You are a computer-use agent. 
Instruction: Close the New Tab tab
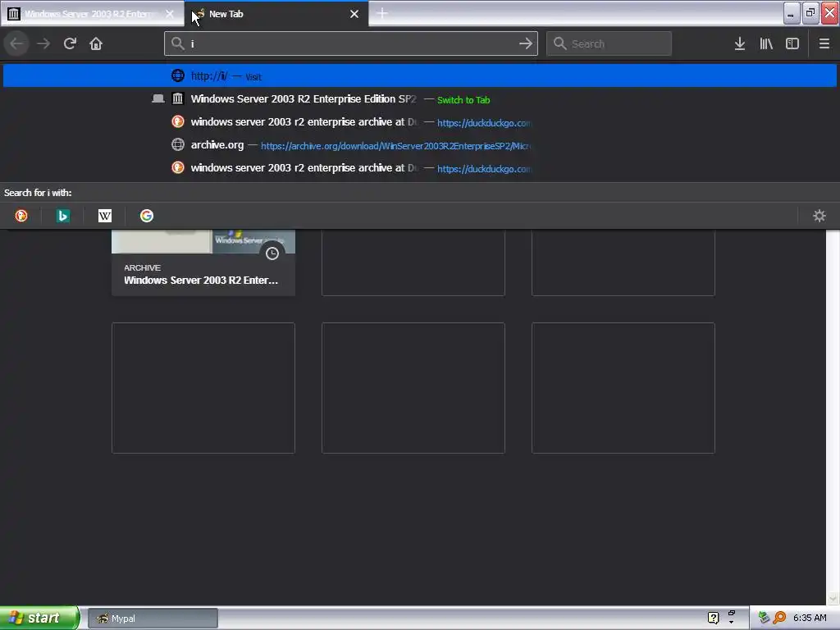tap(354, 14)
